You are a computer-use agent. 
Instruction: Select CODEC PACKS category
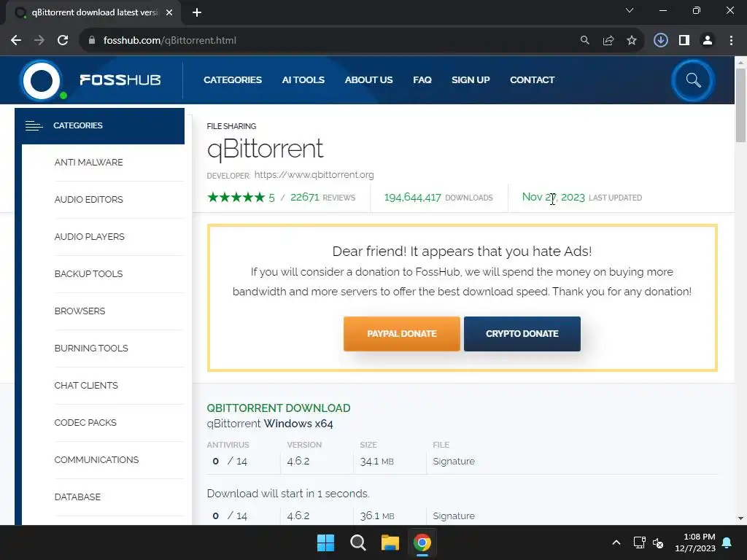click(85, 422)
